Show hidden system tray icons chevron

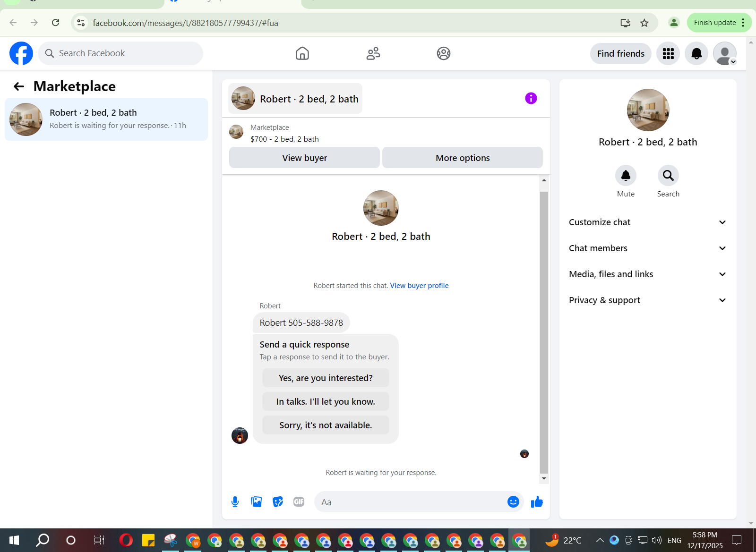point(600,540)
